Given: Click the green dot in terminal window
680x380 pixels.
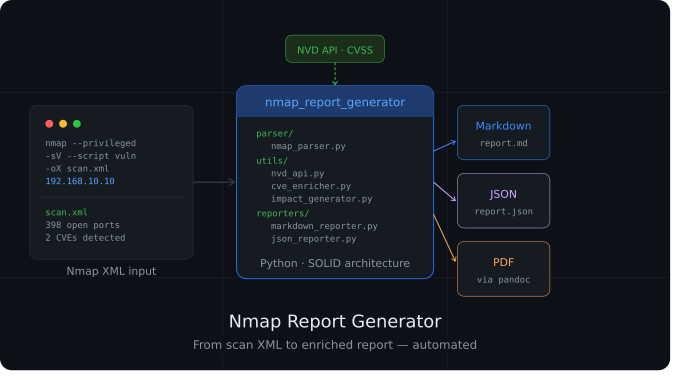Looking at the screenshot, I should (77, 124).
